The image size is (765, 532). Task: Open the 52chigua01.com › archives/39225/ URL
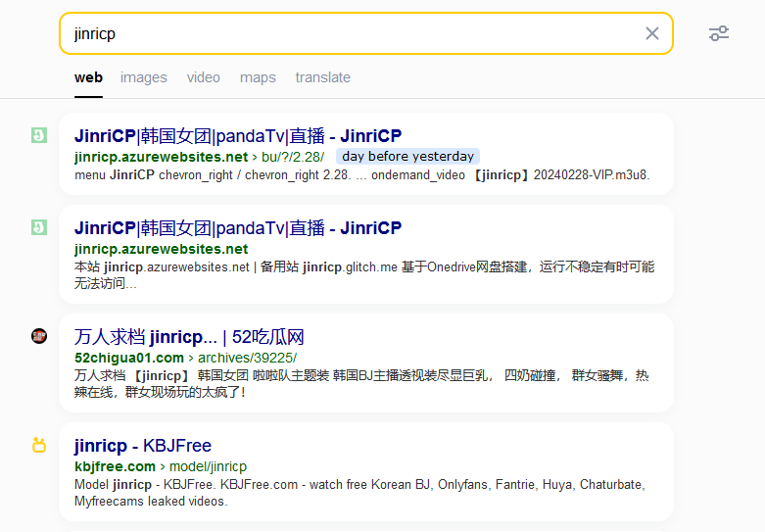tap(185, 358)
